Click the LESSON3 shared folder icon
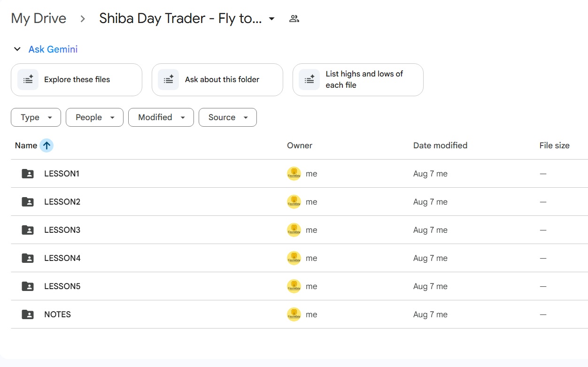The width and height of the screenshot is (588, 367). (x=28, y=230)
